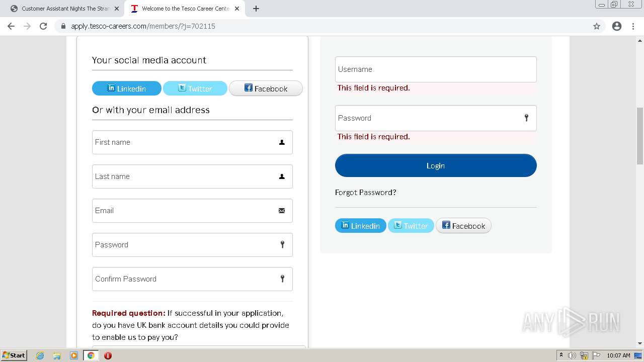
Task: Focus the Confirm Password field
Action: pyautogui.click(x=192, y=279)
